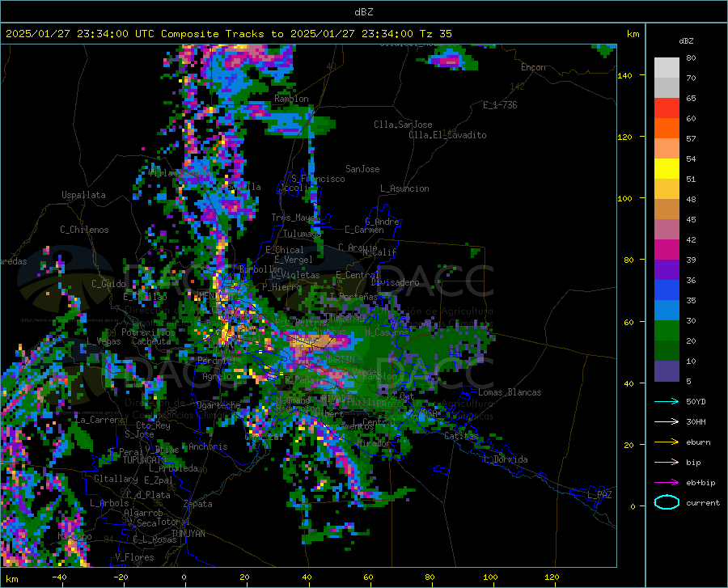Click the 'Borbollon' map label
This screenshot has width=728, height=588.
pyautogui.click(x=261, y=269)
